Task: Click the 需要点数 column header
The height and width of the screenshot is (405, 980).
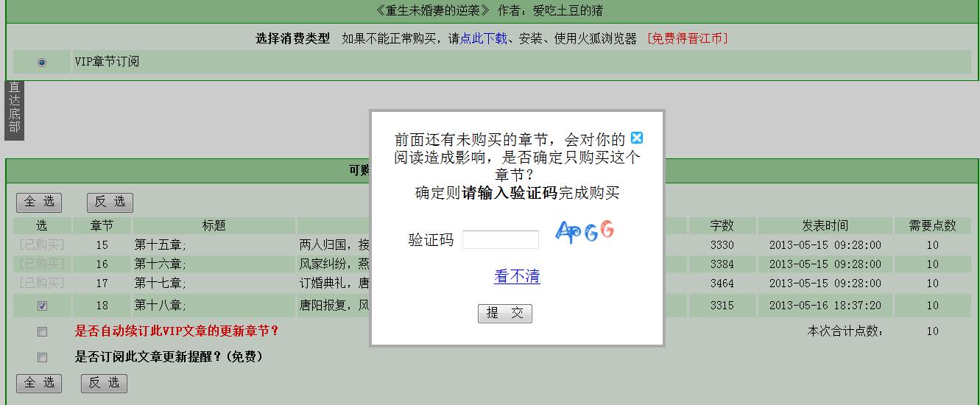Action: point(932,226)
